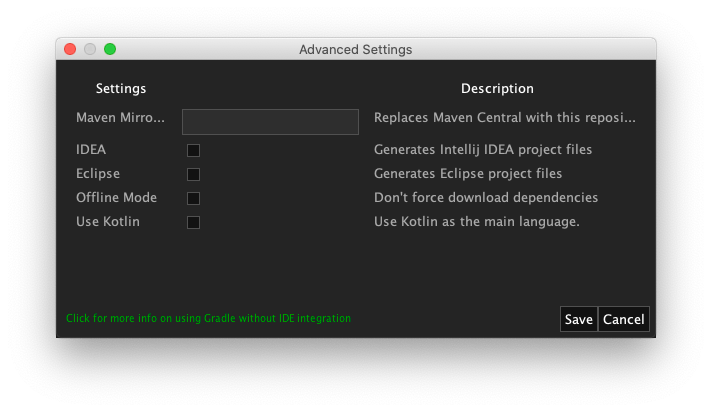Click the Use Kotlin label text
712x412 pixels.
[108, 222]
